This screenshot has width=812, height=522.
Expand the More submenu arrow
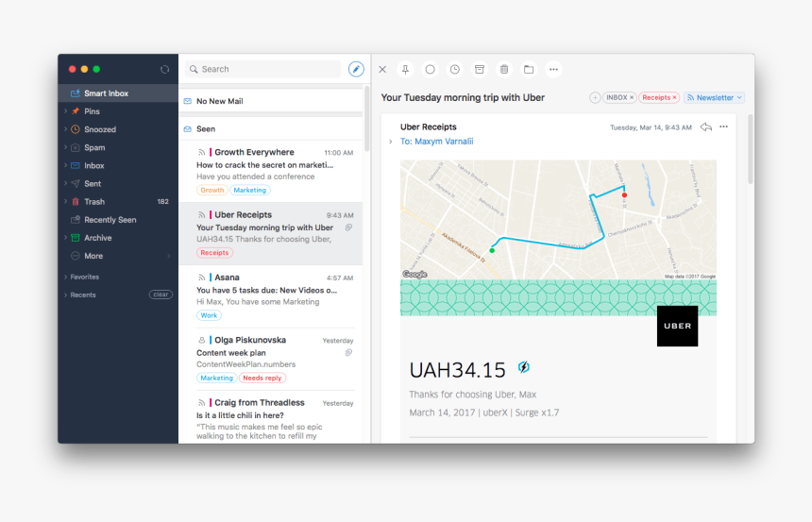[168, 256]
